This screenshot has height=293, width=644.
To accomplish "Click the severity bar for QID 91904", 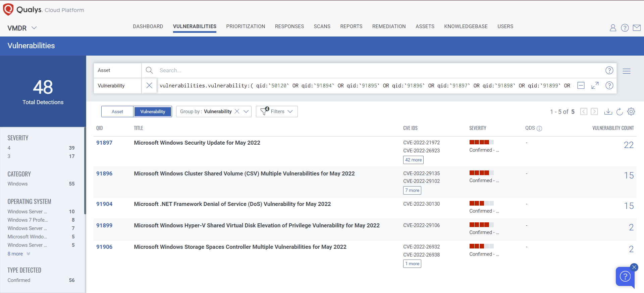I will 481,203.
